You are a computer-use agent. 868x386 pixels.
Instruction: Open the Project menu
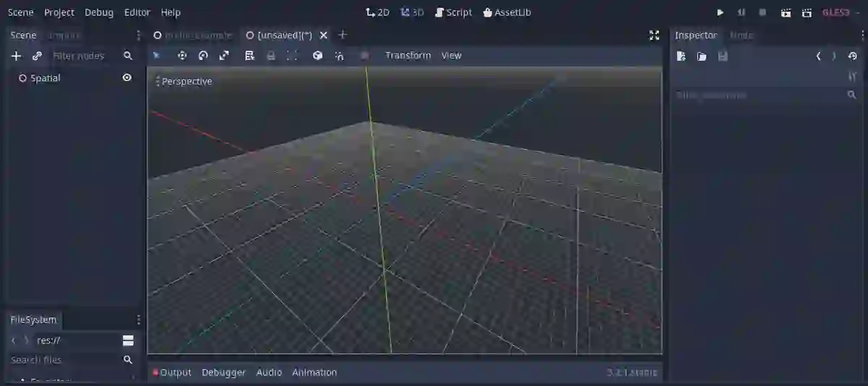point(59,12)
